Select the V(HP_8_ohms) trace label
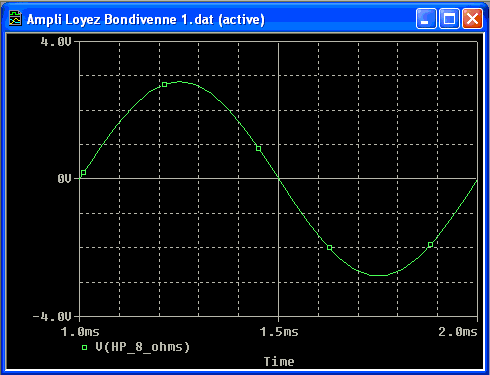The height and width of the screenshot is (375, 490). 143,347
